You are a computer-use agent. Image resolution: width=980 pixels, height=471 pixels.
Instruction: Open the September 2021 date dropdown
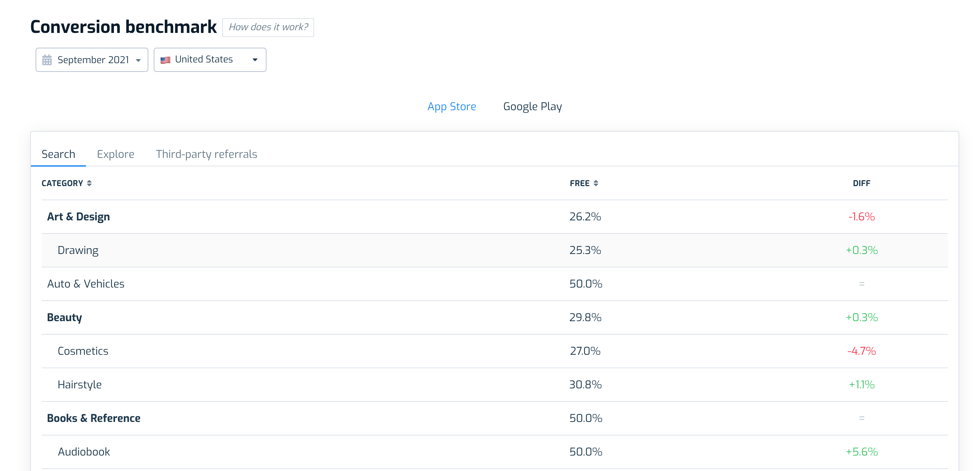point(92,60)
